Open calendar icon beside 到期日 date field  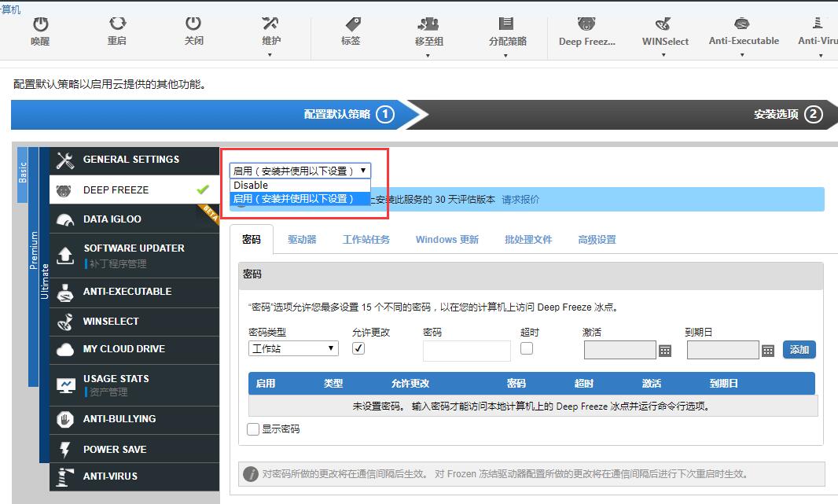(768, 351)
